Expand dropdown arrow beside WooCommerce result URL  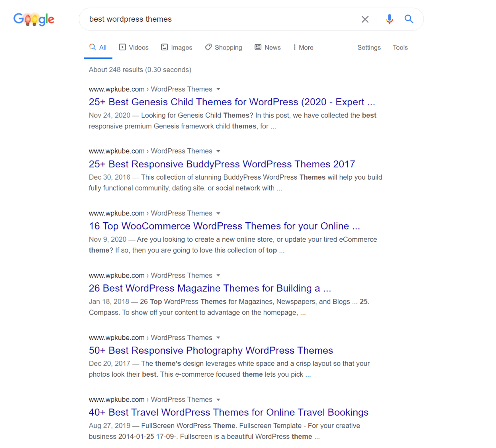click(x=218, y=214)
